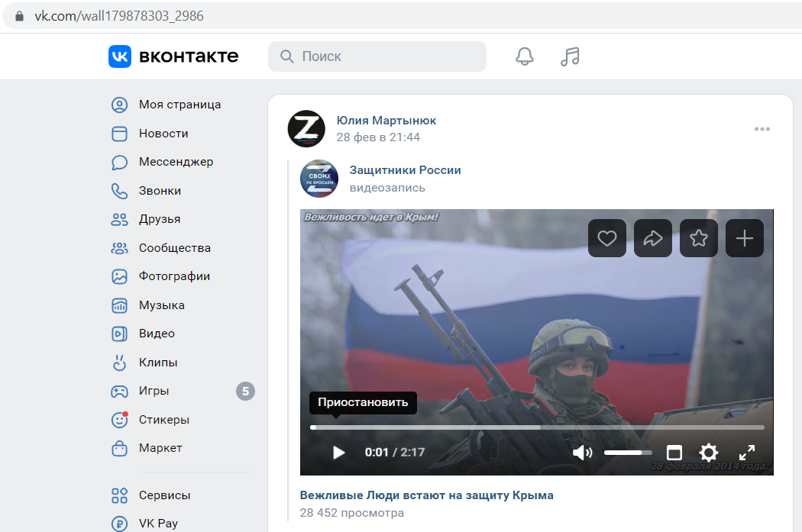Click Защитники России community avatar
The height and width of the screenshot is (532, 802).
pos(319,179)
